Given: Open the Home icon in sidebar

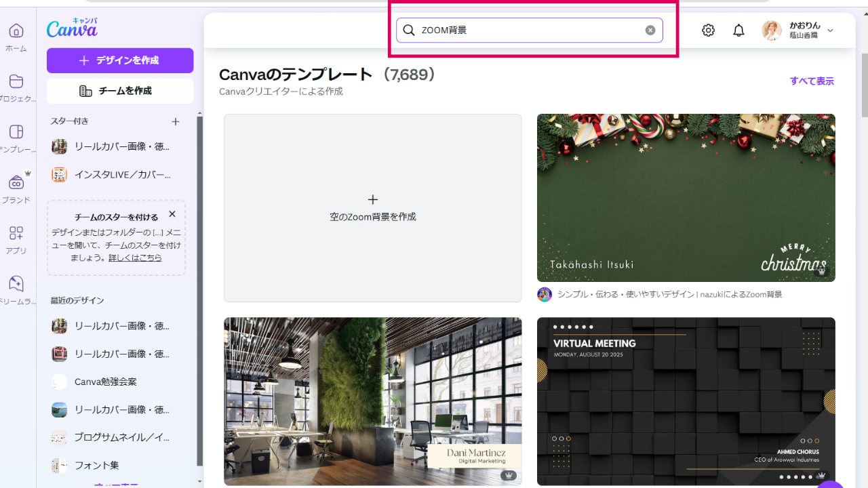Looking at the screenshot, I should coord(16,31).
